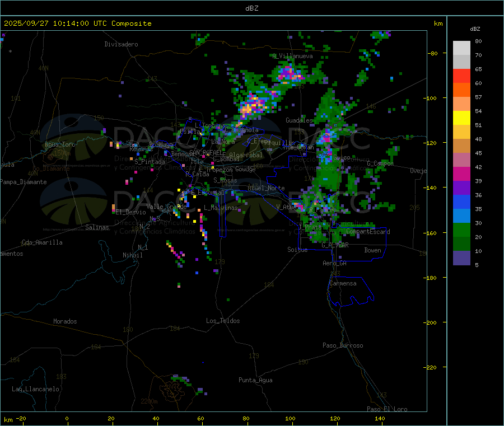
Task: Click the Lag.Llancanelo label
Action: pyautogui.click(x=35, y=389)
